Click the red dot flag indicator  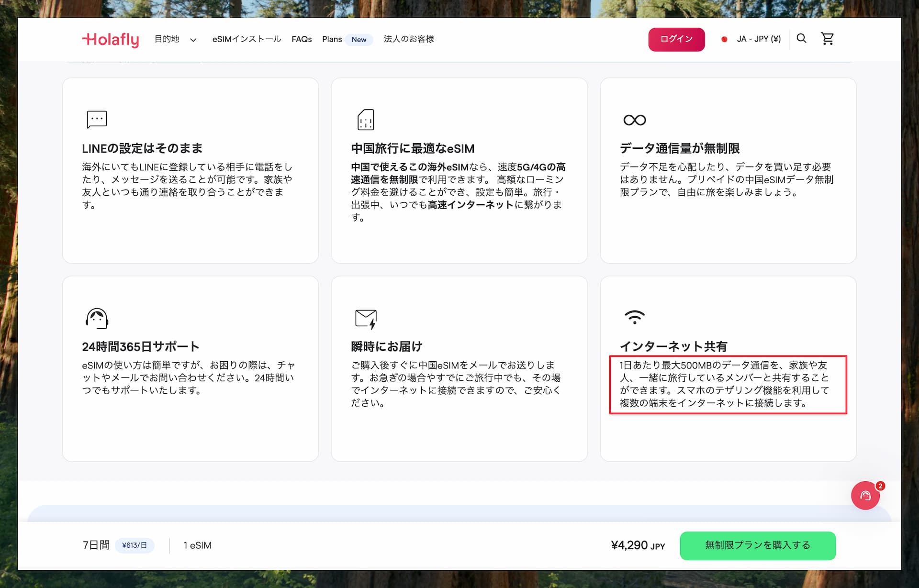(724, 39)
